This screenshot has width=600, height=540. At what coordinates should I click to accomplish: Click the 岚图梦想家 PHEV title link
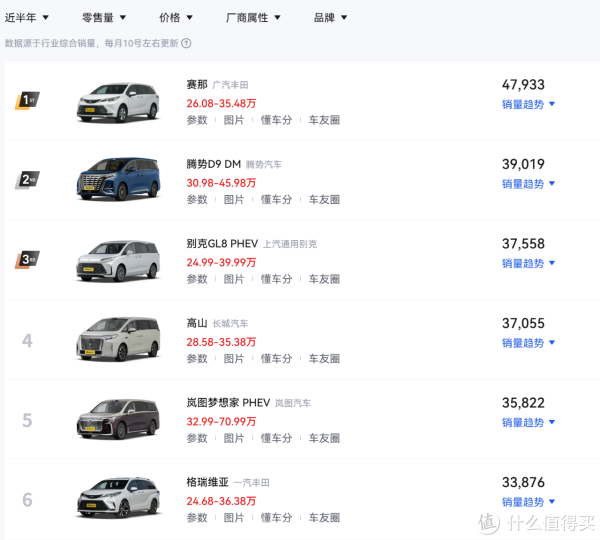tap(227, 403)
